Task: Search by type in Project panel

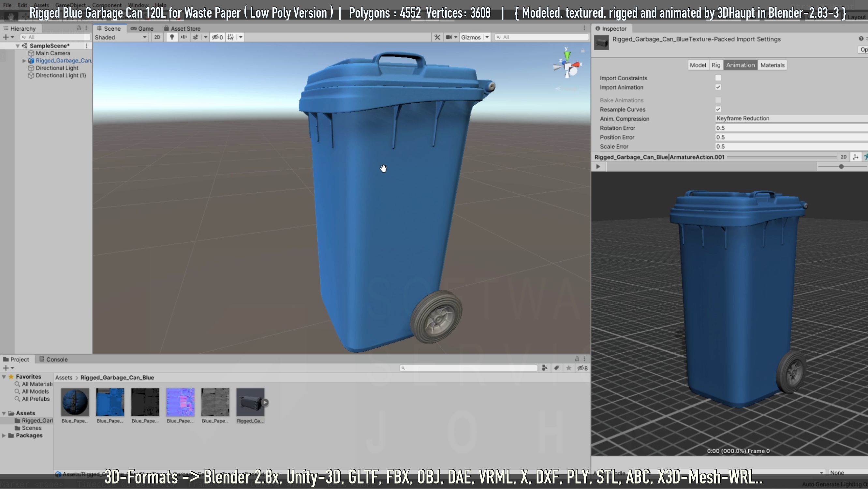Action: point(545,368)
